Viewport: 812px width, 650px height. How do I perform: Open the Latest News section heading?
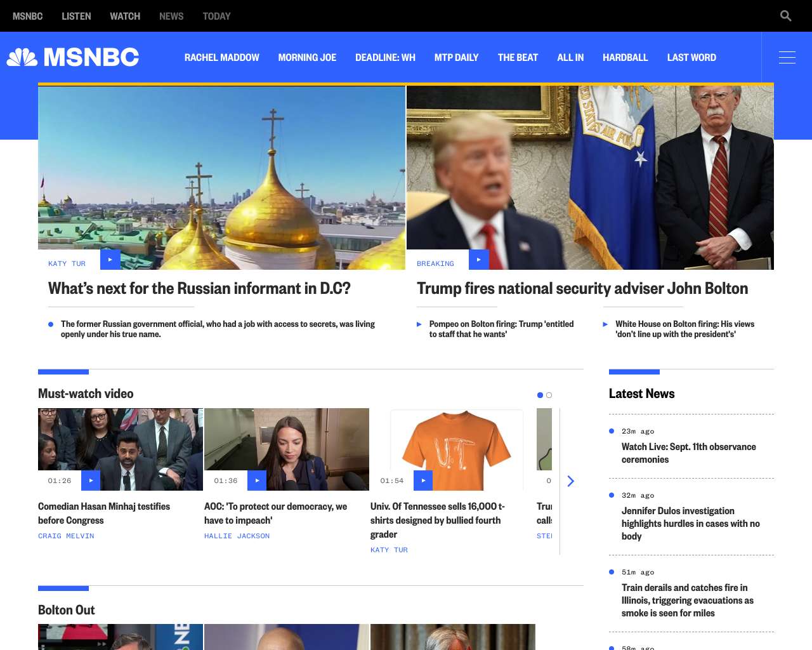641,394
